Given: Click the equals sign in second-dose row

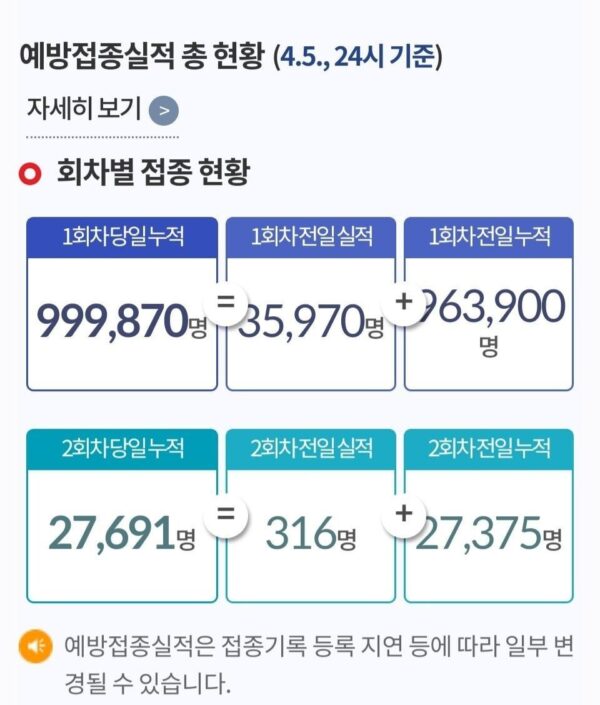Looking at the screenshot, I should [x=227, y=516].
